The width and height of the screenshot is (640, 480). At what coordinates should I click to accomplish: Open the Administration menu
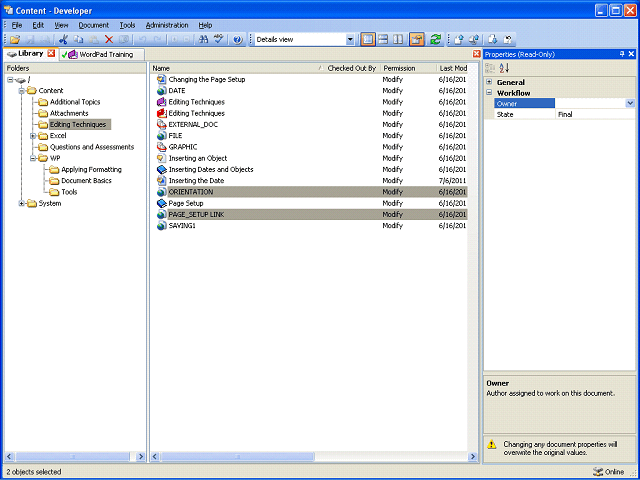click(167, 25)
